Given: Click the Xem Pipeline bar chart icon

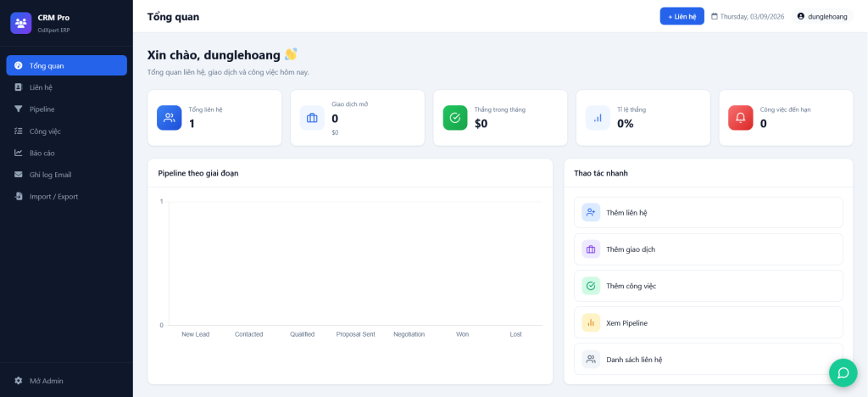Looking at the screenshot, I should click(591, 322).
